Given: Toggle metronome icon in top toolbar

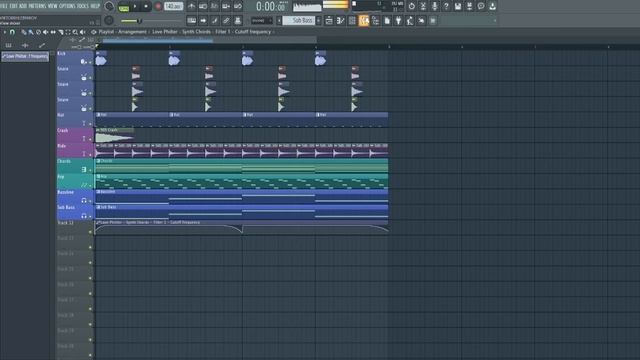Looking at the screenshot, I should point(191,6).
